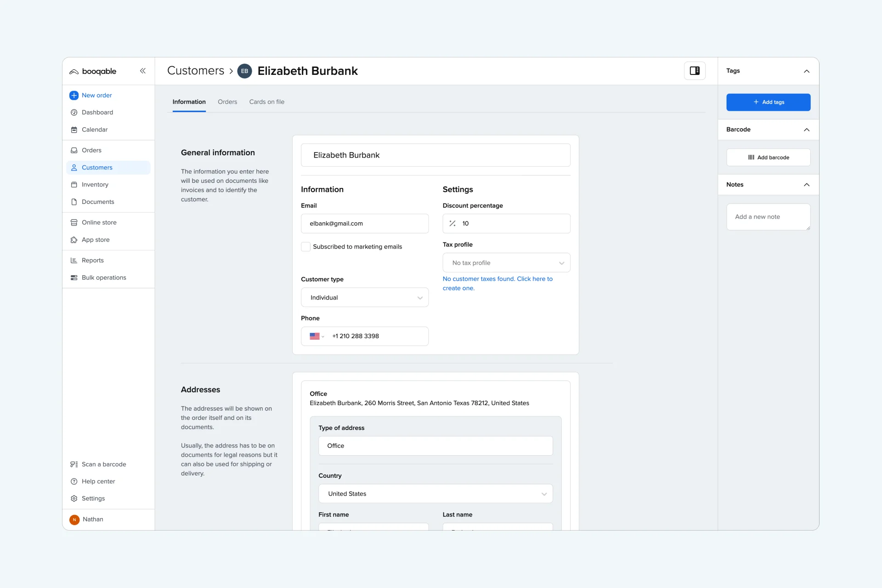Click the Office address summary text
The width and height of the screenshot is (882, 588).
tap(419, 403)
